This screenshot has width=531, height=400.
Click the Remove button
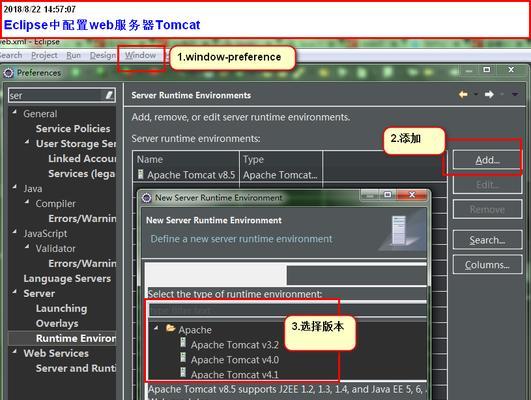click(x=487, y=210)
